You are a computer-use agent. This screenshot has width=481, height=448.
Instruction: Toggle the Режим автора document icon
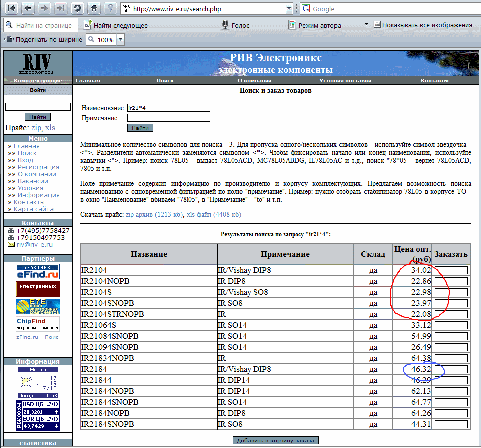[292, 25]
